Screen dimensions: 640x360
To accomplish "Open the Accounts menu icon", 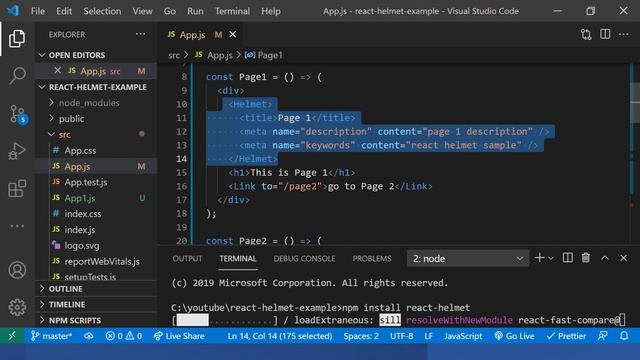I will 17,270.
